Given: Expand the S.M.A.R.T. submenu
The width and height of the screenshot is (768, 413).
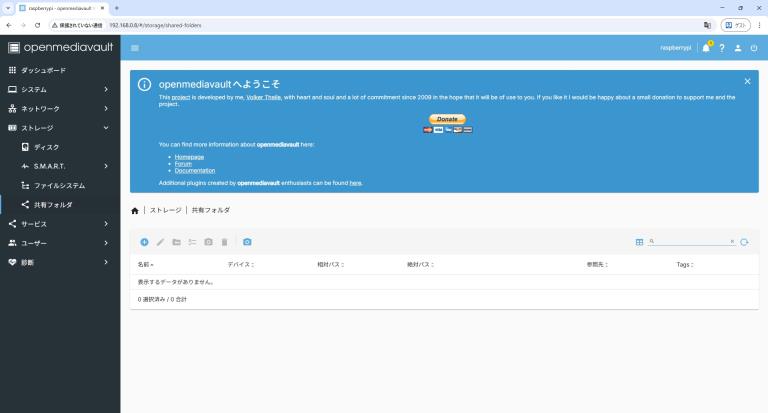Looking at the screenshot, I should pyautogui.click(x=60, y=166).
